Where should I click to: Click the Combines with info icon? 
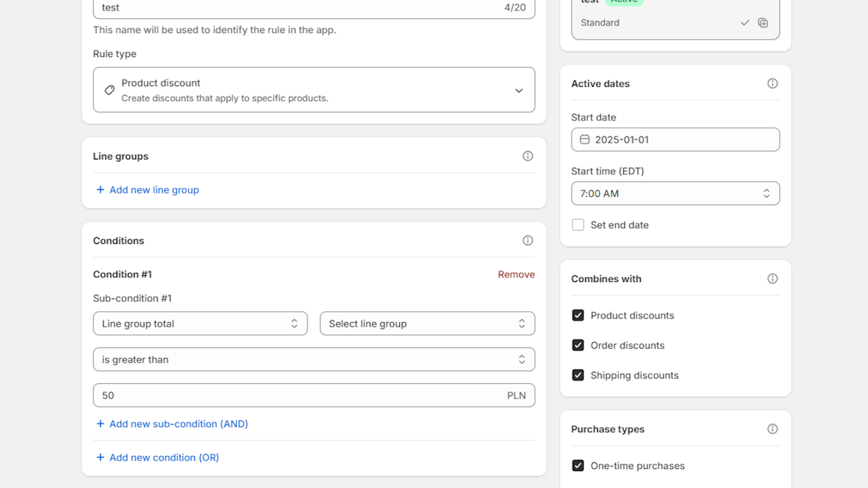[x=773, y=279]
